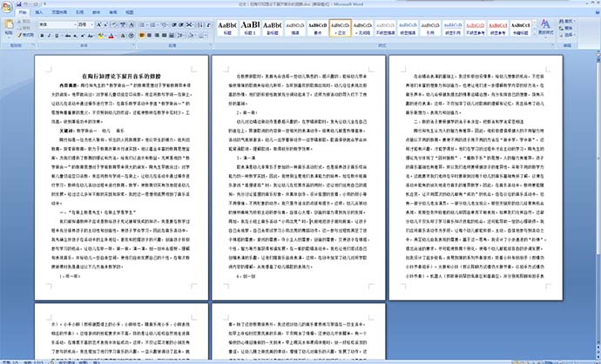Apply the highlighted 正文 (Normal) style
This screenshot has height=364, width=601.
[341, 28]
